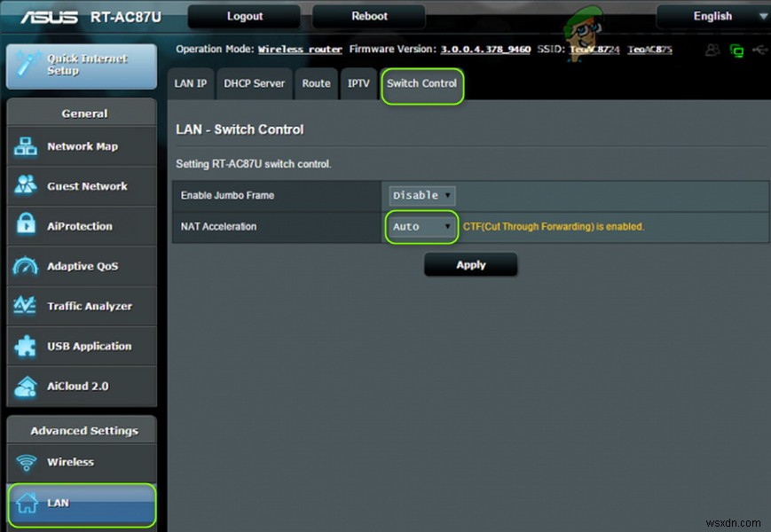Click the Logout button
This screenshot has height=532, width=771.
click(244, 16)
